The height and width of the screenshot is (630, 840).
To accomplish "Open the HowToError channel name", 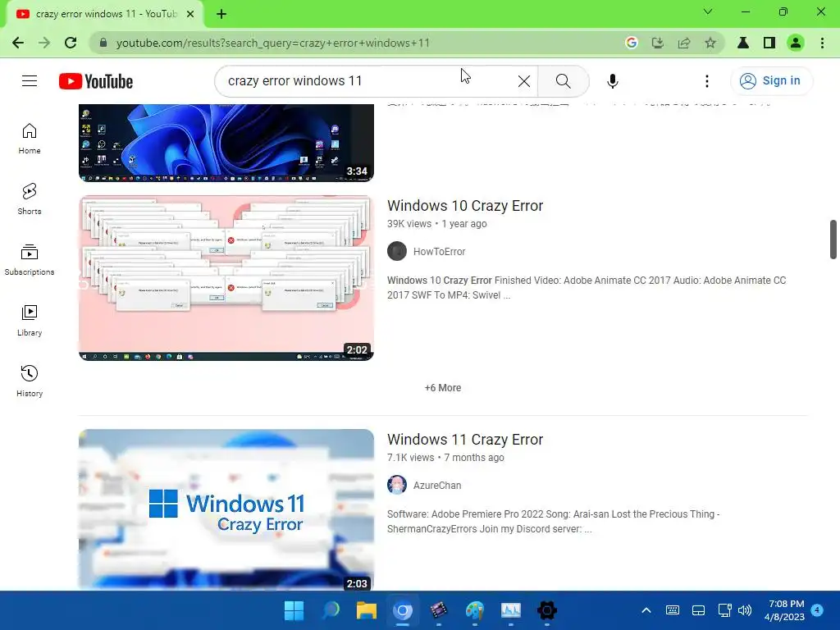I will click(x=440, y=251).
